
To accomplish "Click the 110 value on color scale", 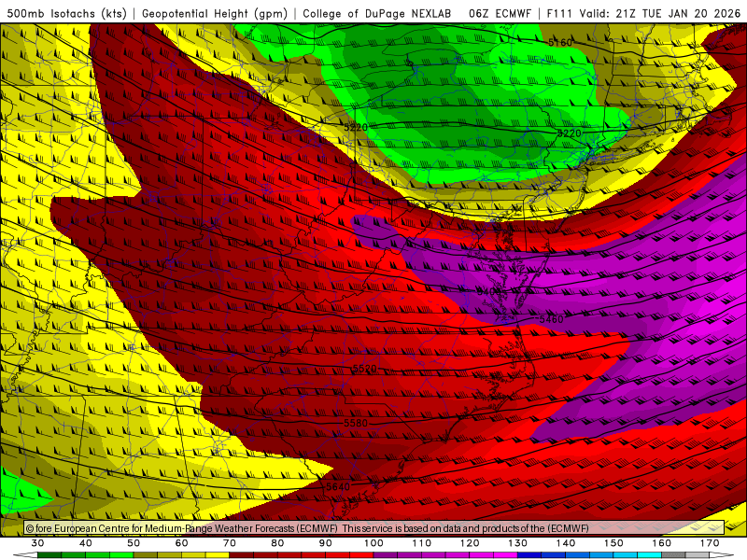I will [422, 543].
